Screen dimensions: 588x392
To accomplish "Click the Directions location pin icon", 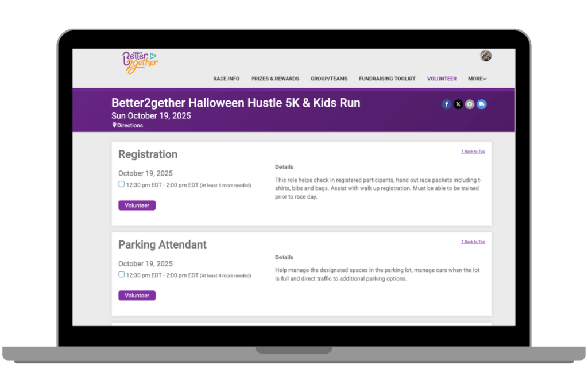I will (114, 125).
